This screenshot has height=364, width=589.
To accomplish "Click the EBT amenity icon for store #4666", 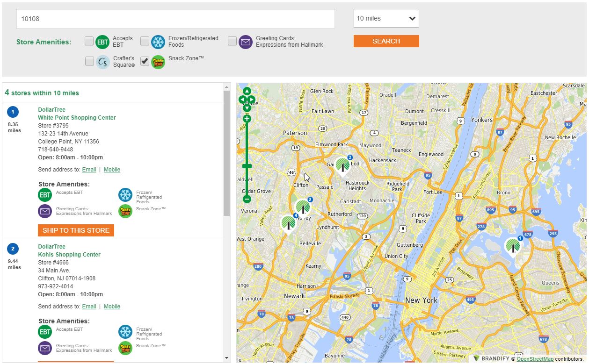I will 45,332.
